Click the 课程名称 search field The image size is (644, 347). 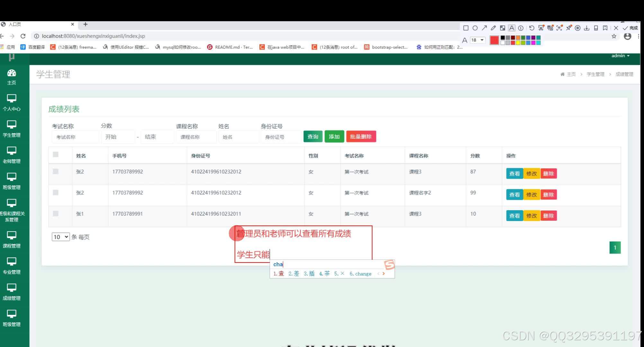(x=196, y=137)
